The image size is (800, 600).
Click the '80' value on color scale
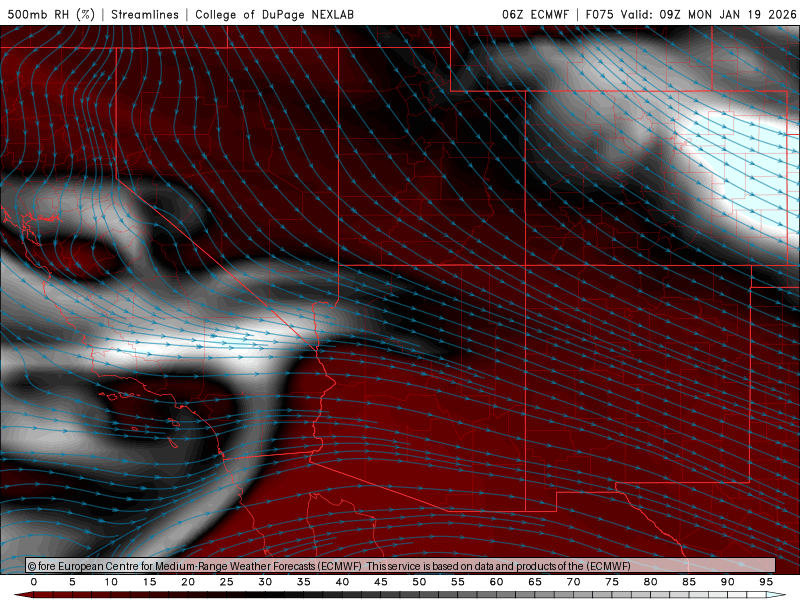(x=651, y=582)
